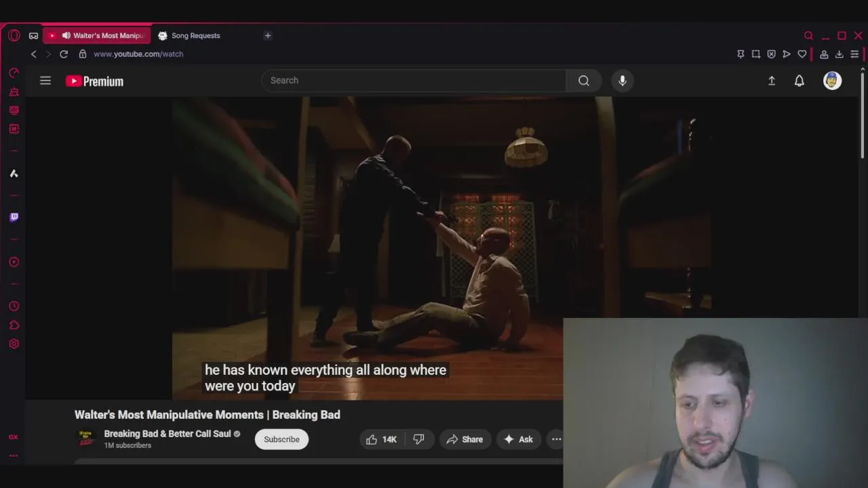Screen dimensions: 868x488
Task: Switch to the Walter's Most Manipulative tab
Action: (97, 35)
